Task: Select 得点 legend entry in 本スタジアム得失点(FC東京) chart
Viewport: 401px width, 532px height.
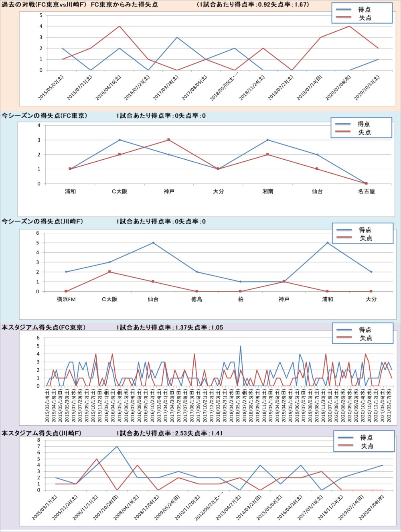Action: click(x=365, y=330)
